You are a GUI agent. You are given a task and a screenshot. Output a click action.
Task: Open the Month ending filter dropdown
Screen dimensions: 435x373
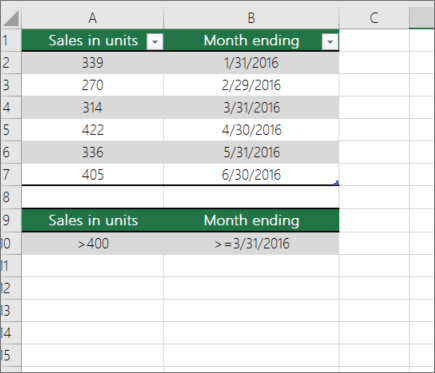pyautogui.click(x=330, y=42)
